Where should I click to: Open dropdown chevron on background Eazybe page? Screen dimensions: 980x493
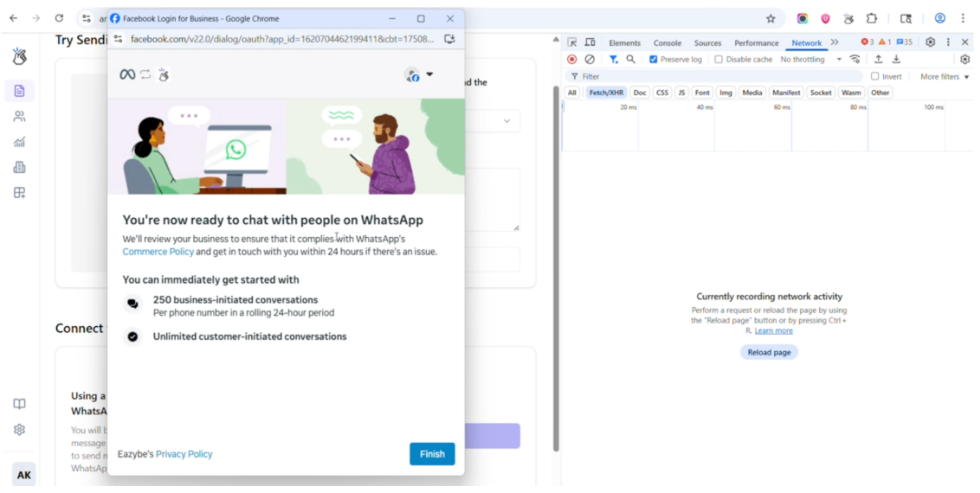coord(506,121)
